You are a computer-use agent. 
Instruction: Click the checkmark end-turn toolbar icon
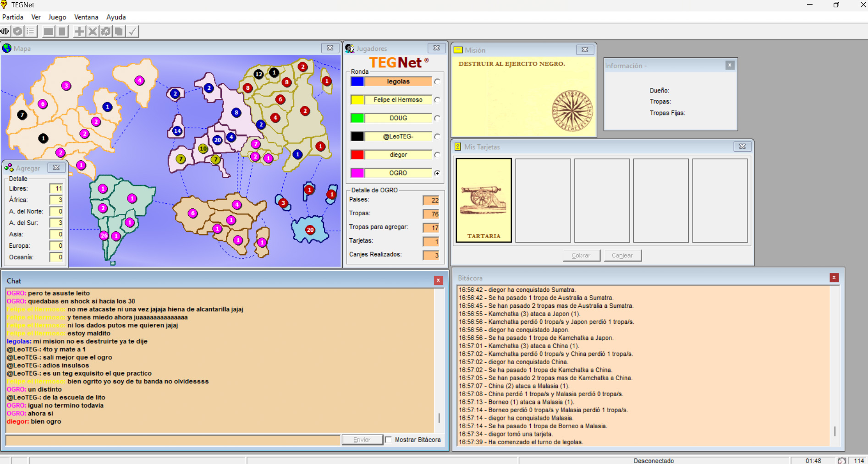coord(132,31)
